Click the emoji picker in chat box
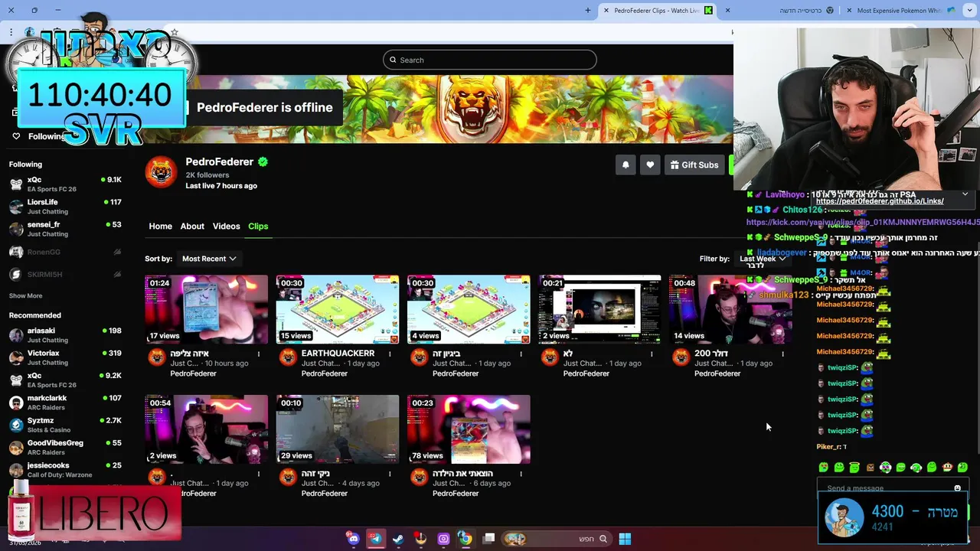The width and height of the screenshot is (980, 551). click(x=957, y=488)
